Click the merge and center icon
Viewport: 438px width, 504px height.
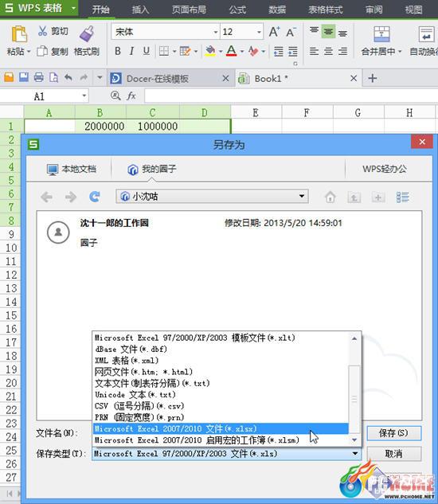(381, 34)
